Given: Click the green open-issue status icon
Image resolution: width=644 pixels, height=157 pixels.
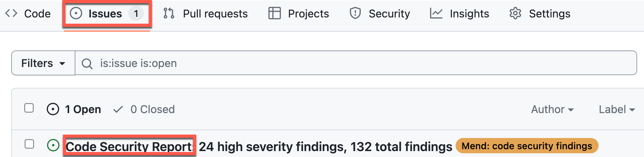Looking at the screenshot, I should pos(53,145).
